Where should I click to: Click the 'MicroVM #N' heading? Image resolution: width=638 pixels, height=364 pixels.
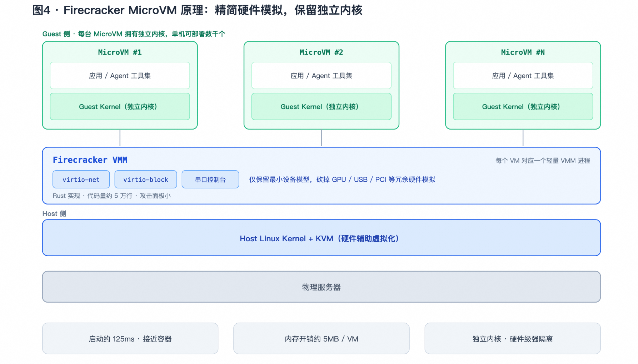(x=523, y=52)
